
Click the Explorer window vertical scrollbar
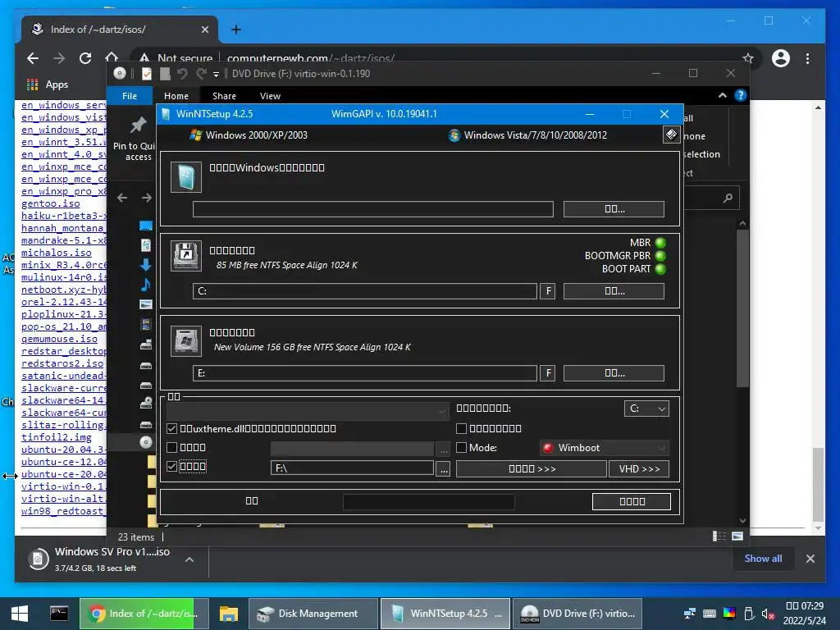[742, 308]
